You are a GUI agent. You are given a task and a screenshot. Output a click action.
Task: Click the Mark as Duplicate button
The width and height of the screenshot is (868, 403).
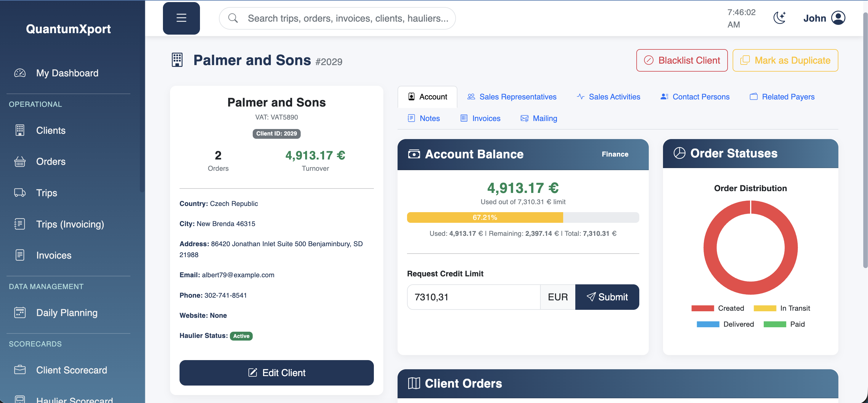[785, 61]
